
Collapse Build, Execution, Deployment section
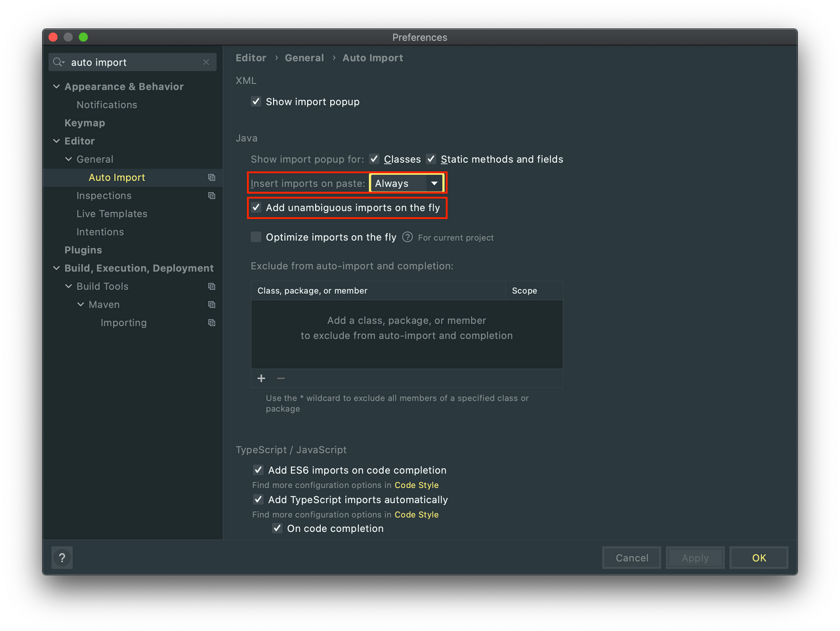pos(56,268)
